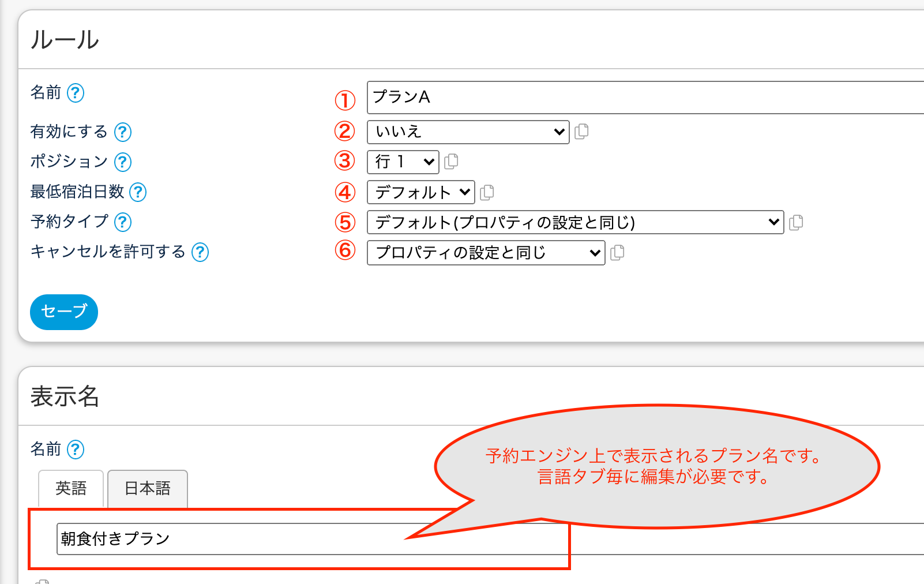The width and height of the screenshot is (924, 584).
Task: Expand the 最低宿泊日数 dropdown showing デフォルト
Action: coord(420,192)
